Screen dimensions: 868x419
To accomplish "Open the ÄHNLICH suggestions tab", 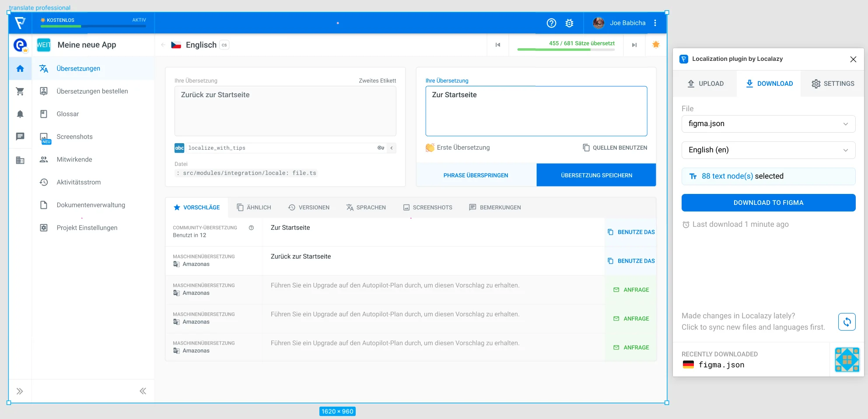I will point(254,208).
